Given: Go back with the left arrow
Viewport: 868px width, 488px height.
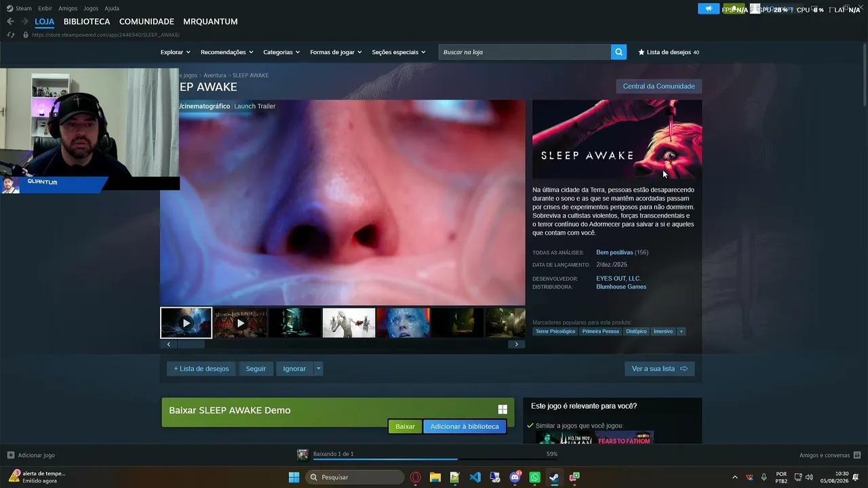Looking at the screenshot, I should pyautogui.click(x=10, y=22).
